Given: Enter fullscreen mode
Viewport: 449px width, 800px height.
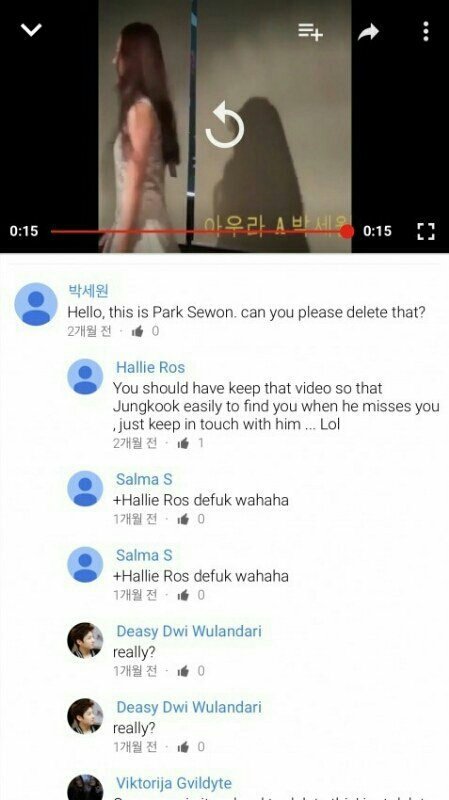Looking at the screenshot, I should 426,231.
